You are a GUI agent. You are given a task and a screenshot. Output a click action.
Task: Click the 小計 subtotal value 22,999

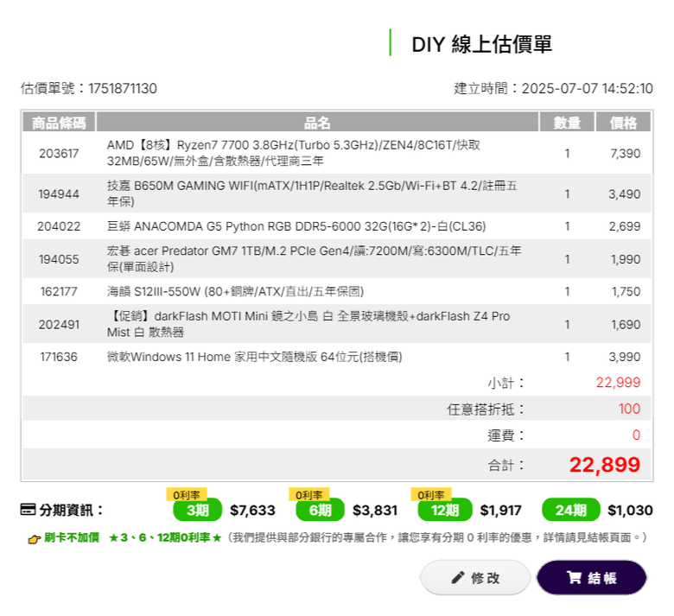tap(618, 382)
